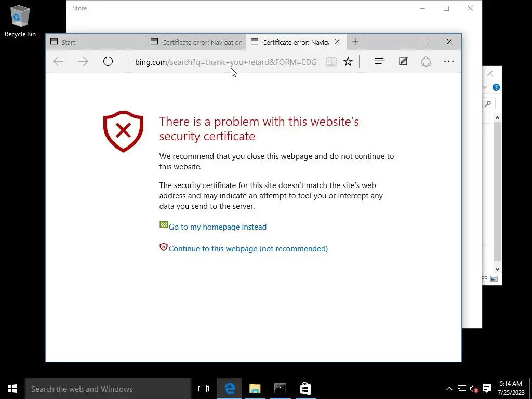532x399 pixels.
Task: Open the More actions ellipsis menu
Action: 449,61
